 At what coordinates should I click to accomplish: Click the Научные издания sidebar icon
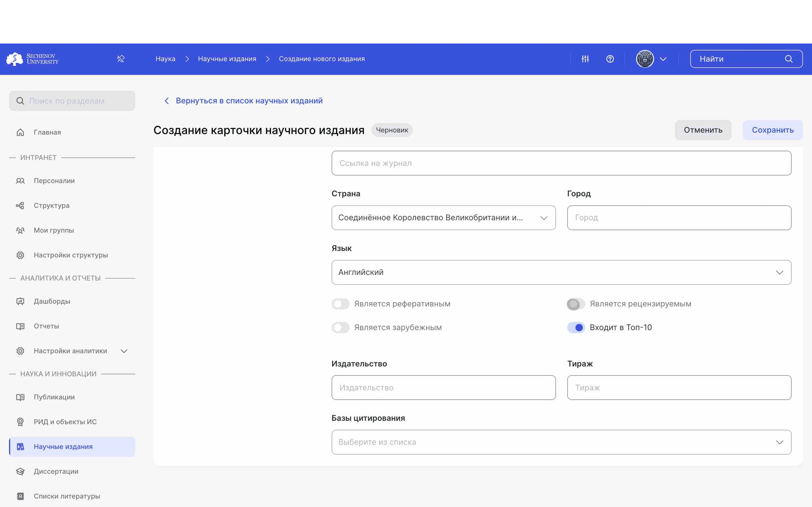point(19,446)
